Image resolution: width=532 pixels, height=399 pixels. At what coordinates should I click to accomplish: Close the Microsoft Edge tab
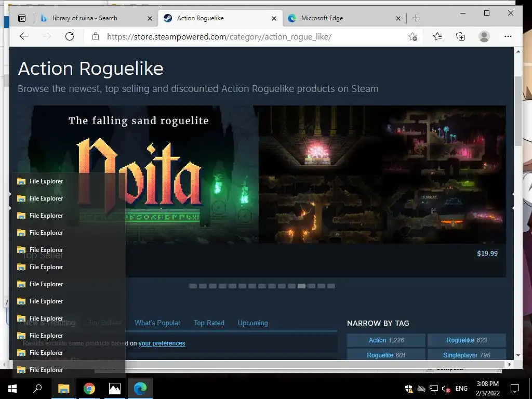point(398,18)
